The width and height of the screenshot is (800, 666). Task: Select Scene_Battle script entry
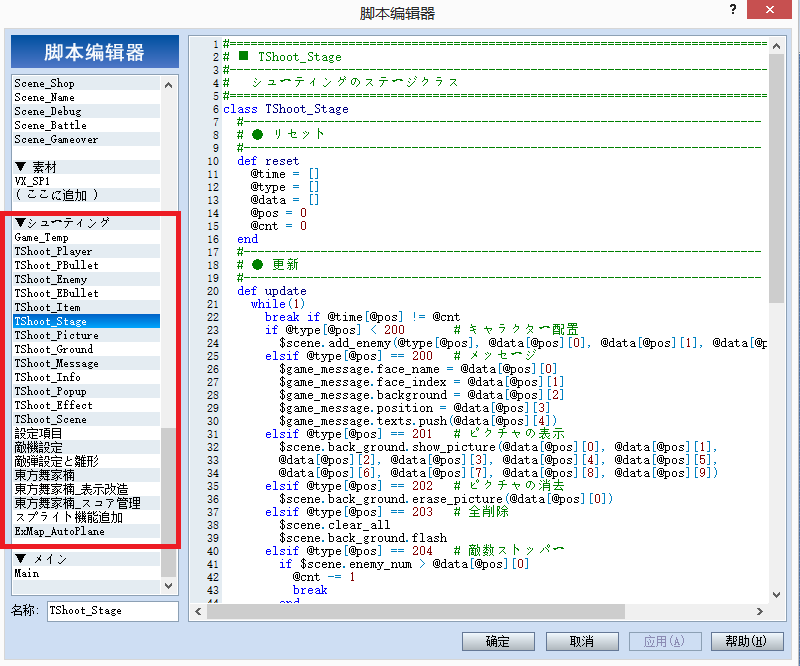tap(86, 125)
